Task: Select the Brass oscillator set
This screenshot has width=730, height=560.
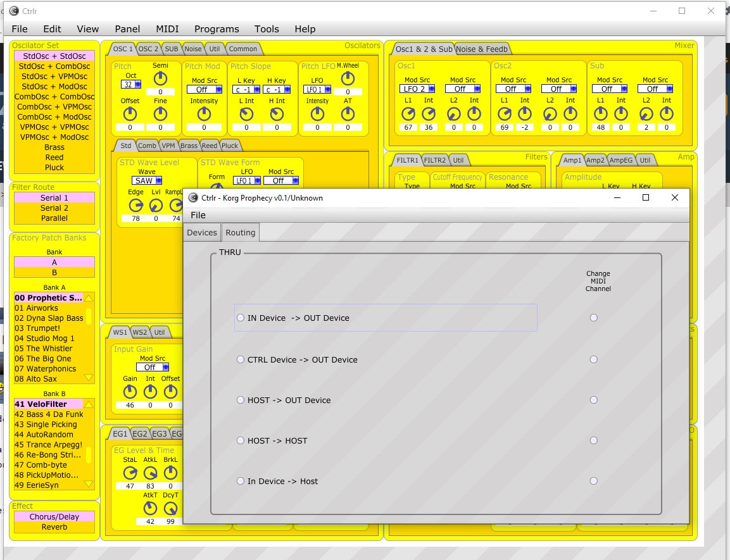Action: pos(54,147)
